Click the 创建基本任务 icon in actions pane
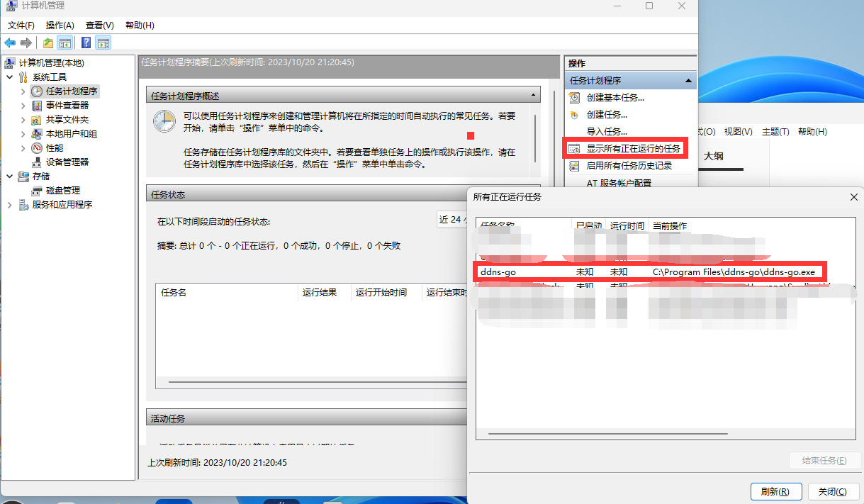The width and height of the screenshot is (864, 504). coord(575,98)
